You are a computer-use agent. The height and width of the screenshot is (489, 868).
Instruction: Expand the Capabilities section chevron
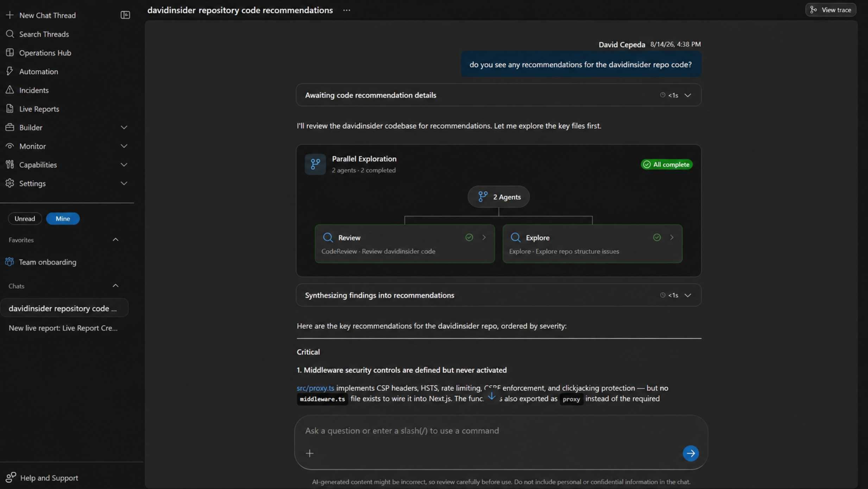pos(124,165)
